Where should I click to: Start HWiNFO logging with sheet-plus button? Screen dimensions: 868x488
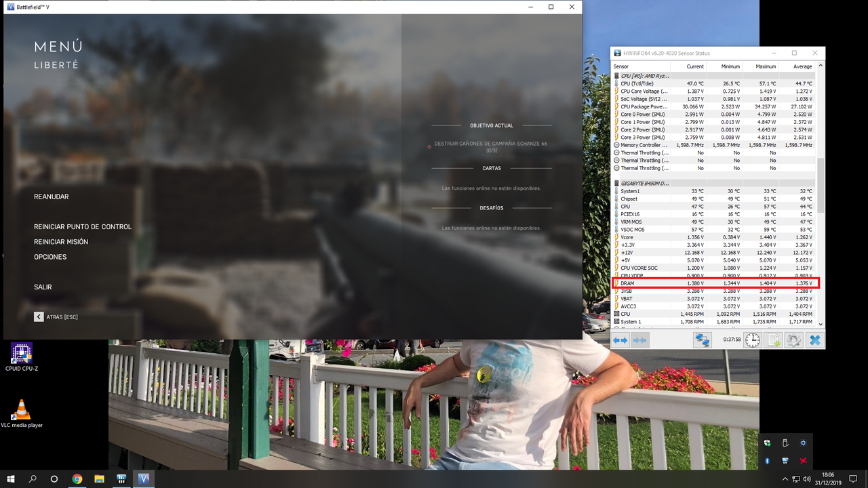click(x=773, y=340)
